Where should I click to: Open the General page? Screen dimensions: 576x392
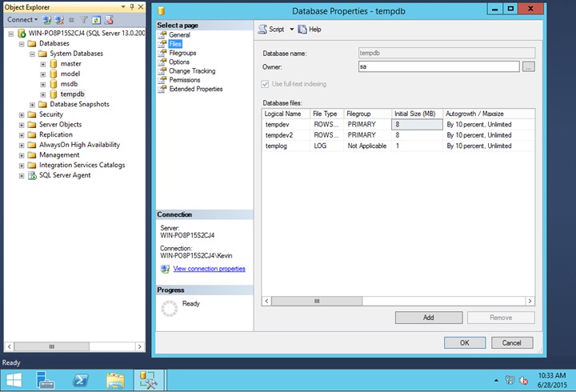click(x=179, y=35)
